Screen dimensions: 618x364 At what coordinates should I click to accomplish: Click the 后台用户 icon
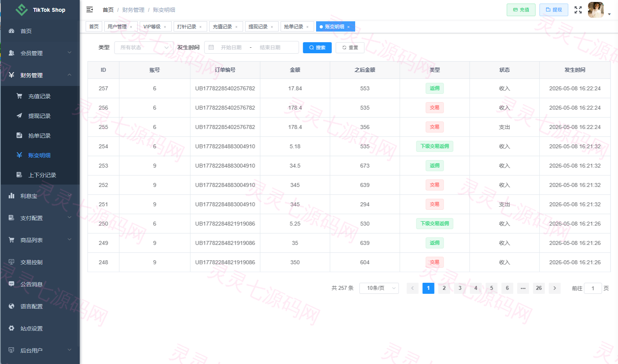coord(11,351)
